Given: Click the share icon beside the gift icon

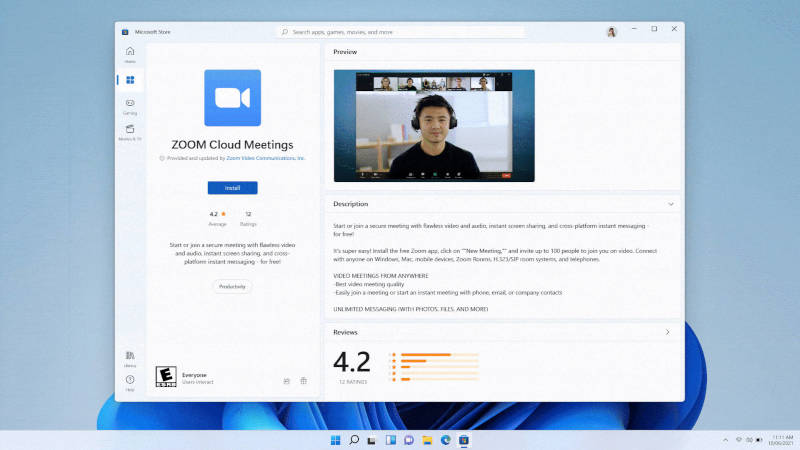Looking at the screenshot, I should [x=287, y=380].
